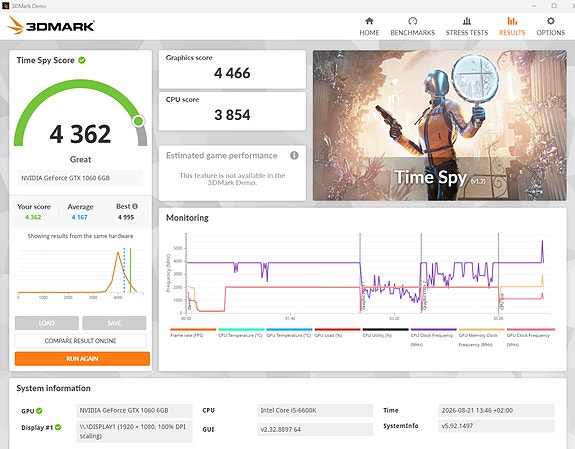Click the green gauge indicator knob

tap(138, 121)
